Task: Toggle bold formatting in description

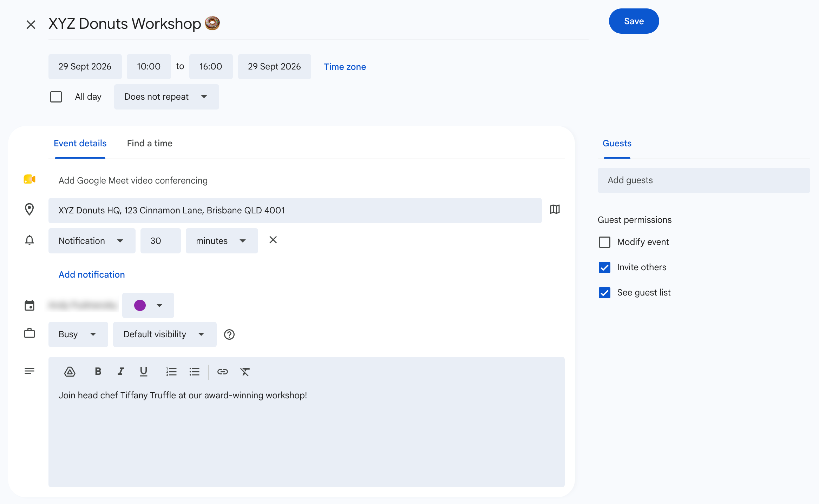Action: coord(98,371)
